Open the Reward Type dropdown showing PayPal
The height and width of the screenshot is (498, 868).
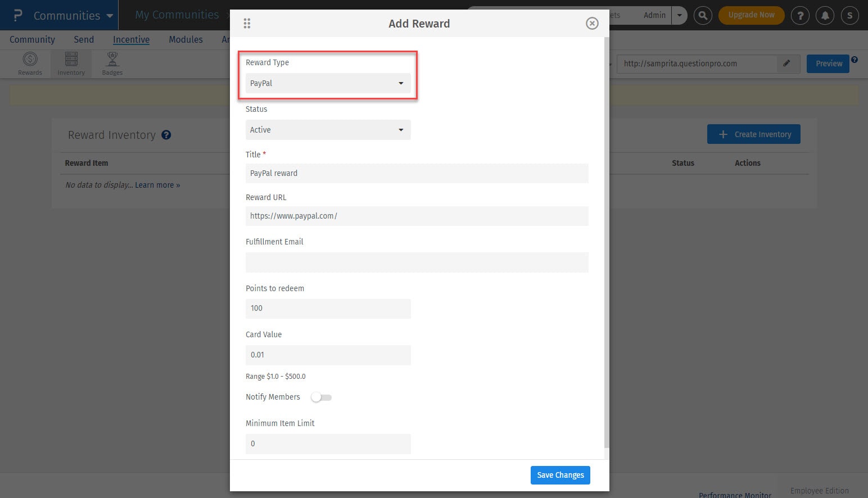[x=328, y=83]
